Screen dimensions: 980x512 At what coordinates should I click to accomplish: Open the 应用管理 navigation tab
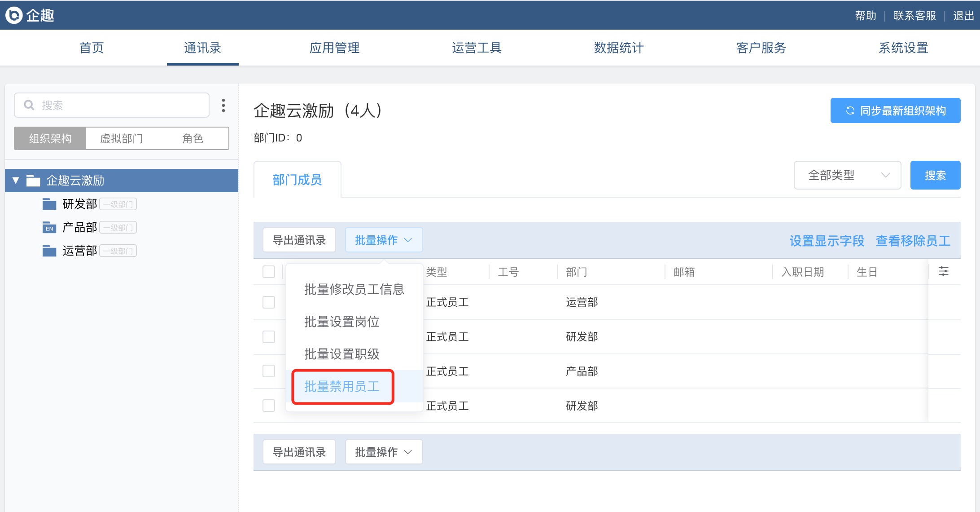[334, 48]
